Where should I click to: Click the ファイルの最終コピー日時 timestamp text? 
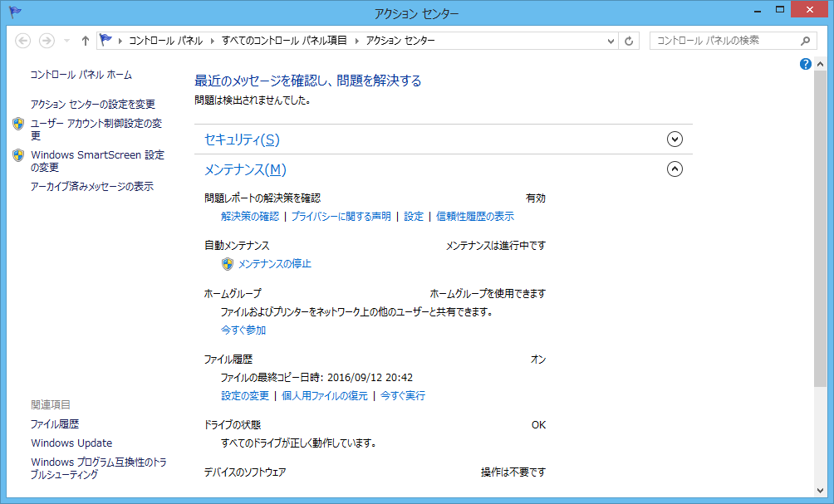(x=316, y=378)
